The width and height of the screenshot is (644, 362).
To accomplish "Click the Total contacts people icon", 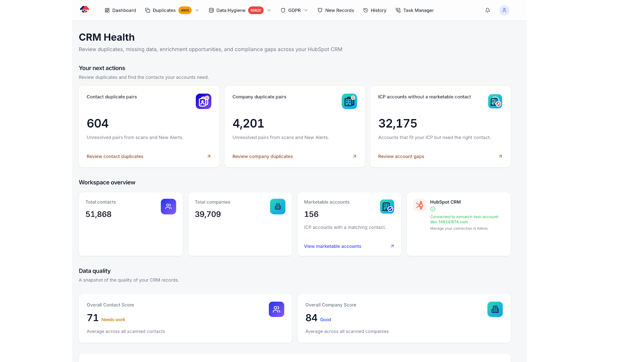I will click(169, 207).
